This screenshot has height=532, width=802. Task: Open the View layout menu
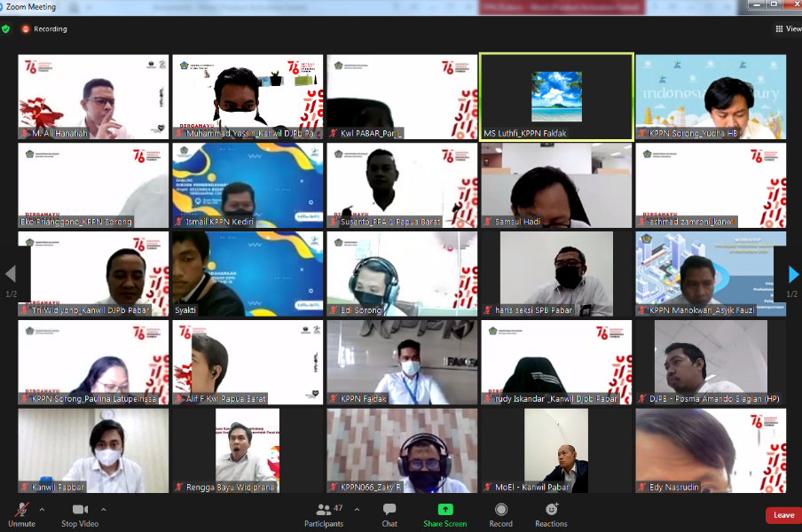pyautogui.click(x=788, y=28)
